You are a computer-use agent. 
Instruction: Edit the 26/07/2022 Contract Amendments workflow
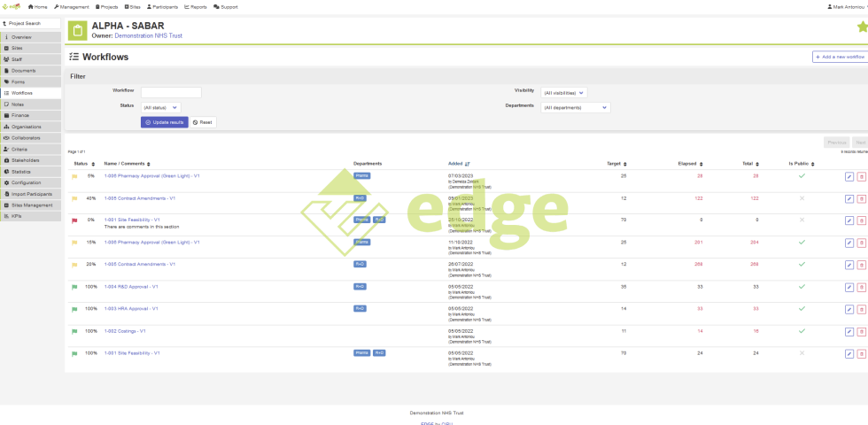point(849,265)
